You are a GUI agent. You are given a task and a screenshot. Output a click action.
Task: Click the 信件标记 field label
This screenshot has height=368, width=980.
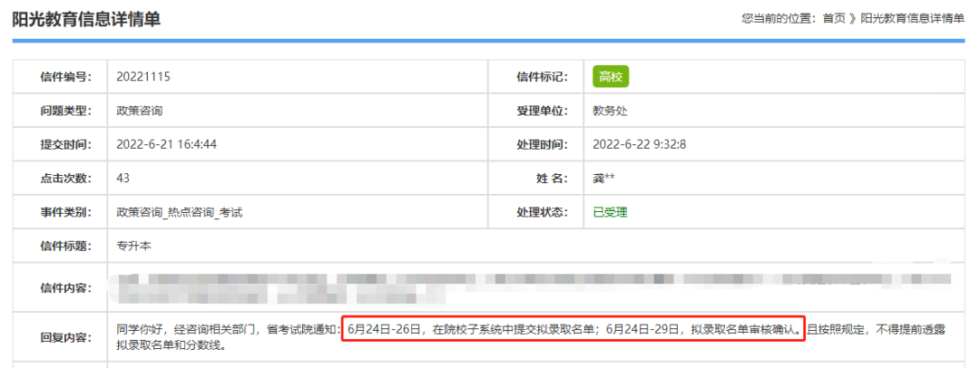541,77
